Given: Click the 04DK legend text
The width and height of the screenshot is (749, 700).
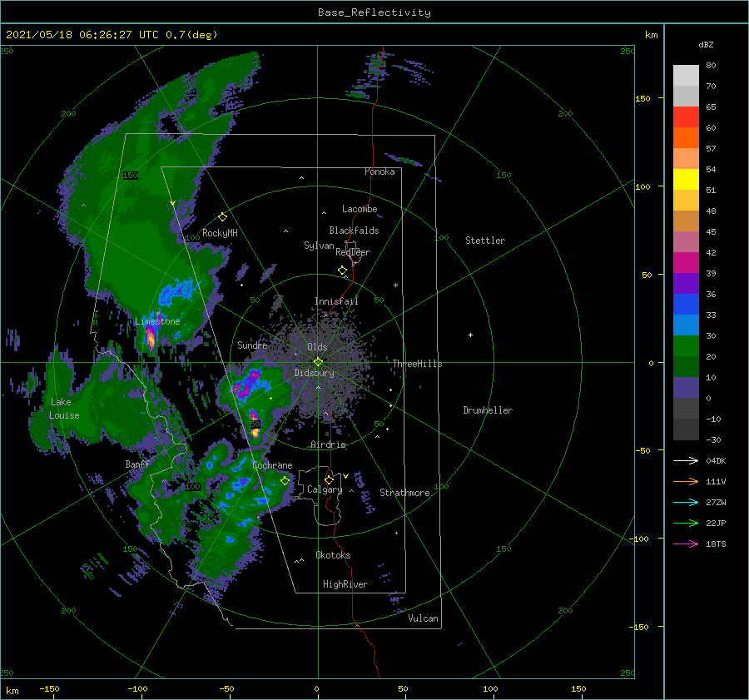Looking at the screenshot, I should click(x=716, y=460).
